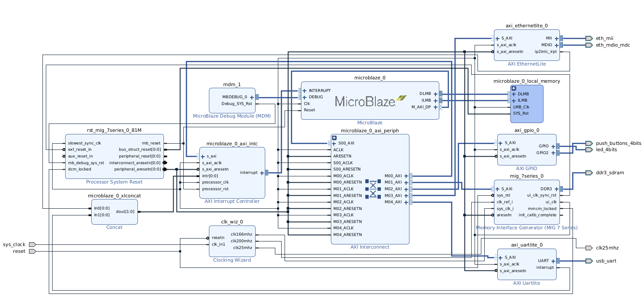Expand the microblaze_0_local_memory hierarchy block
The image size is (644, 299).
click(x=514, y=88)
